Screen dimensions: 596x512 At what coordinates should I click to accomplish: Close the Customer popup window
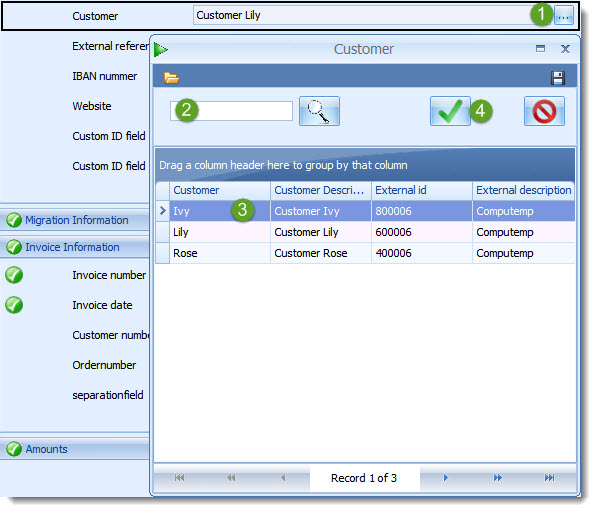coord(565,49)
